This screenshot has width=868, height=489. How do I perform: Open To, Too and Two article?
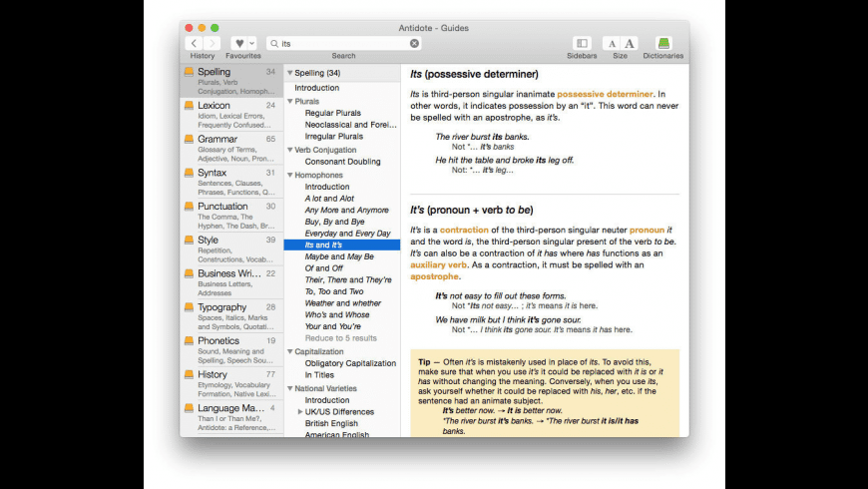334,291
